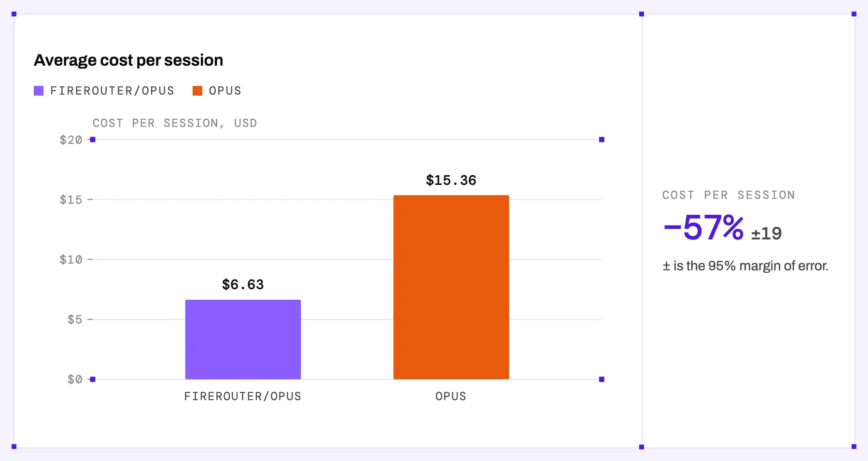
Task: Click the $20 y-axis tick label
Action: point(71,140)
